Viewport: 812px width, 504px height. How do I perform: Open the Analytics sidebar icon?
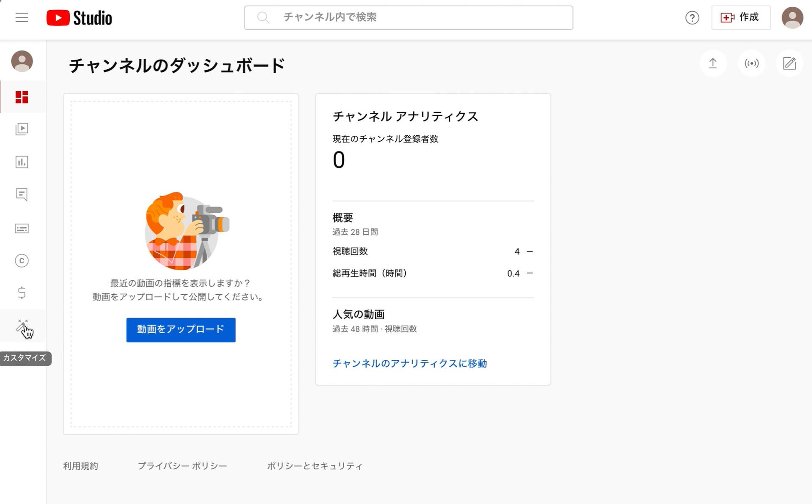[x=22, y=162]
